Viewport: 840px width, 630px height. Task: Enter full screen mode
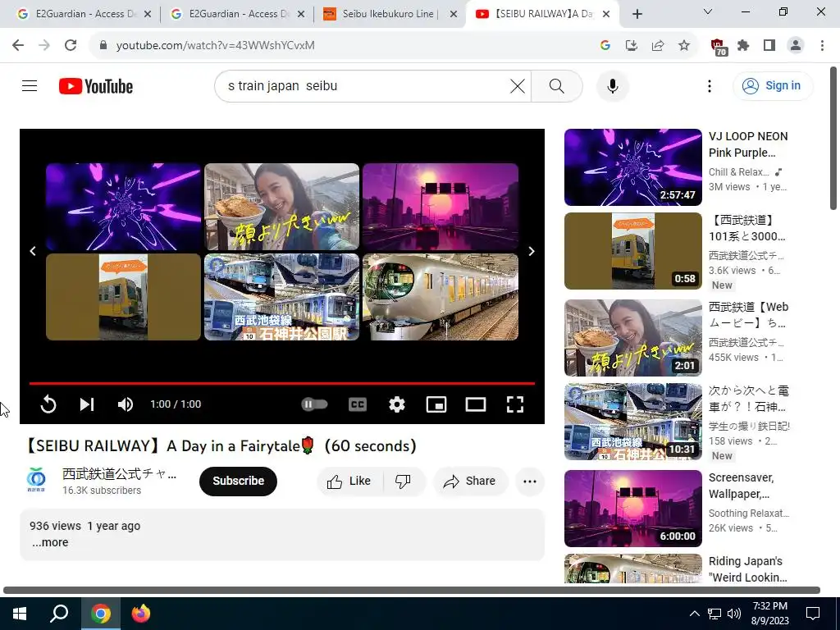tap(515, 404)
